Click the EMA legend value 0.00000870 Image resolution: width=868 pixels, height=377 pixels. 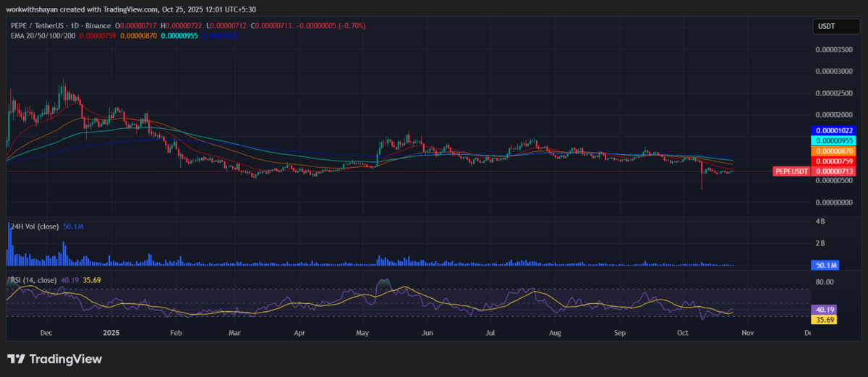point(139,34)
